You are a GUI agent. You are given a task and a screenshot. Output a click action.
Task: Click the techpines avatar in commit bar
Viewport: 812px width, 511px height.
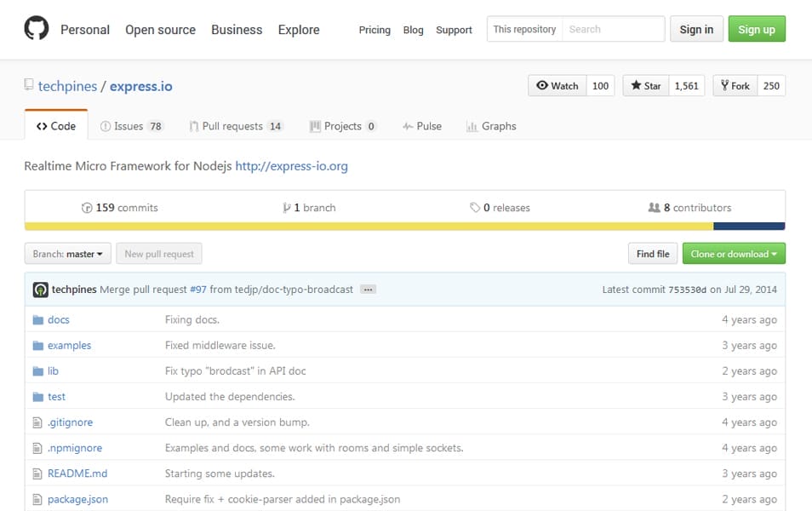coord(40,290)
